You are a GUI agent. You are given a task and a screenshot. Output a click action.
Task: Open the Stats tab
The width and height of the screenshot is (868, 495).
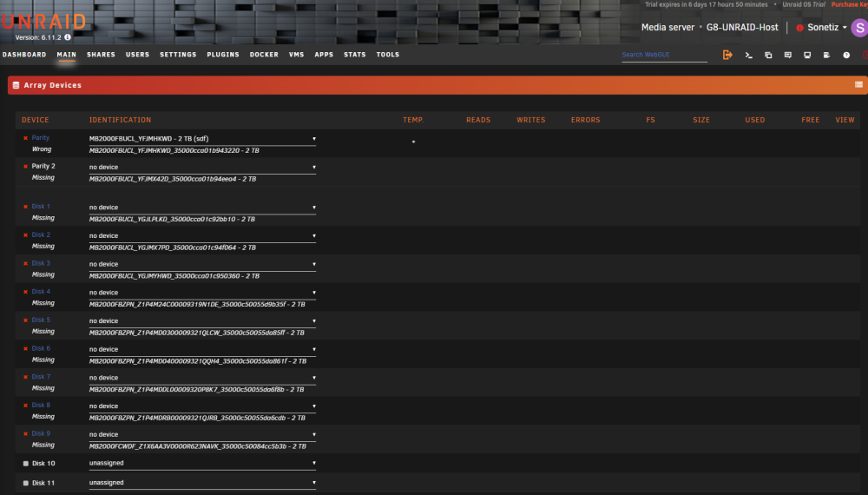355,55
